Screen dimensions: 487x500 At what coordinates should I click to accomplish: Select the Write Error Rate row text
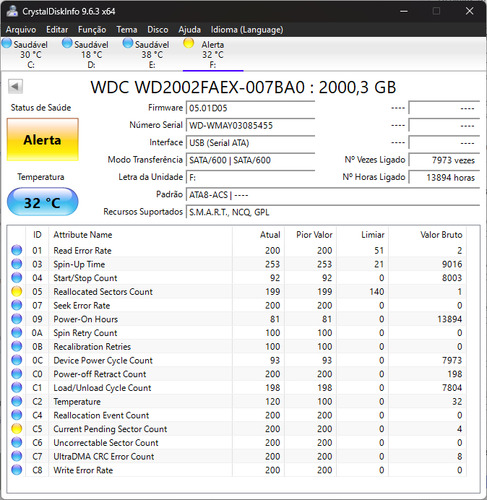point(83,470)
